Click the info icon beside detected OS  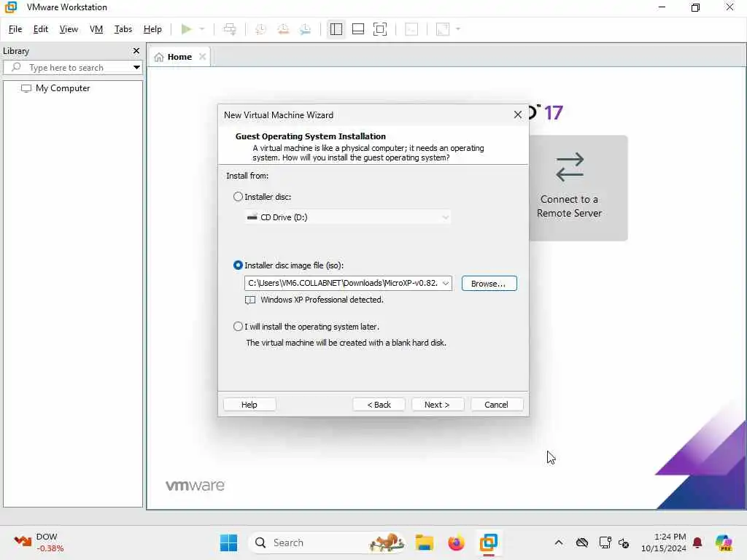click(x=249, y=300)
